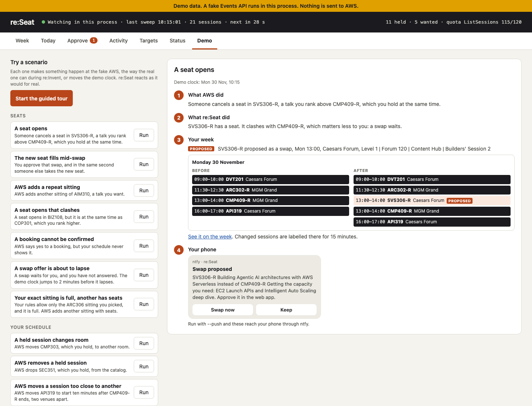Click the 'last sweep 10:15:01' status text

(154, 22)
